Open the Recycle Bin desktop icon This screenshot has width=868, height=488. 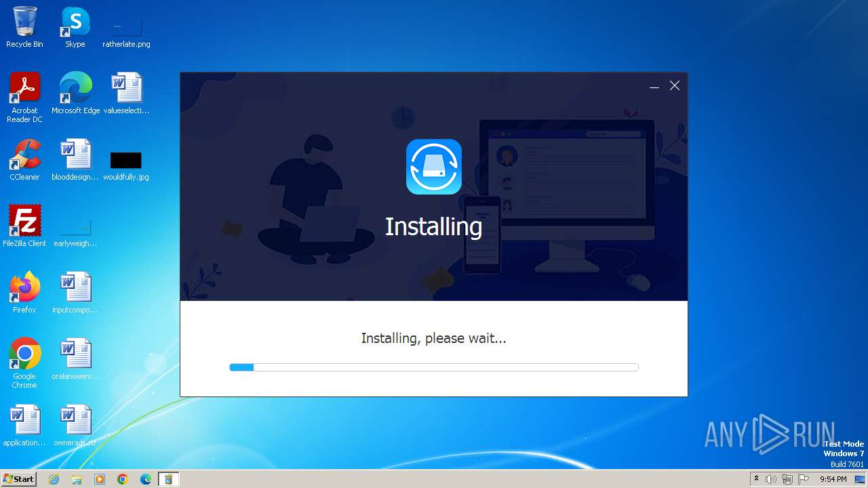pyautogui.click(x=24, y=27)
